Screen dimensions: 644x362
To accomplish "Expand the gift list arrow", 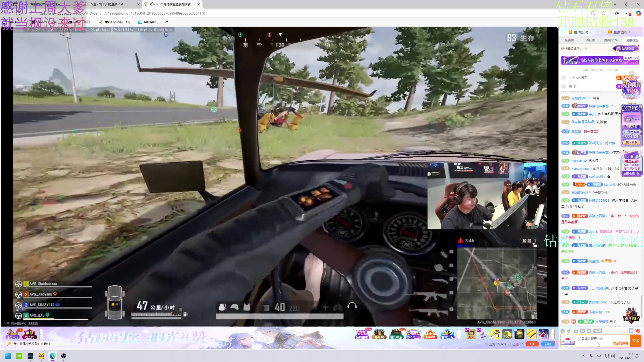I will (553, 334).
